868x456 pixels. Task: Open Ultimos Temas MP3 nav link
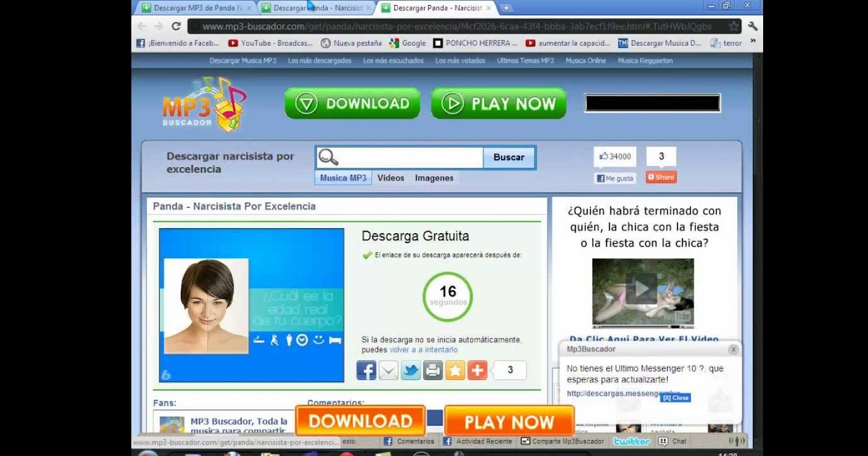pos(525,61)
